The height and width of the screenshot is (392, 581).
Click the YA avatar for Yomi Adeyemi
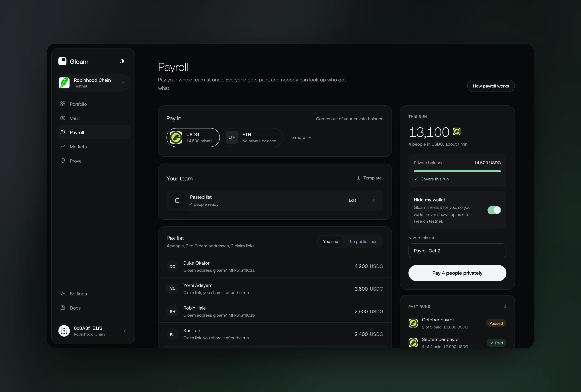click(x=172, y=289)
